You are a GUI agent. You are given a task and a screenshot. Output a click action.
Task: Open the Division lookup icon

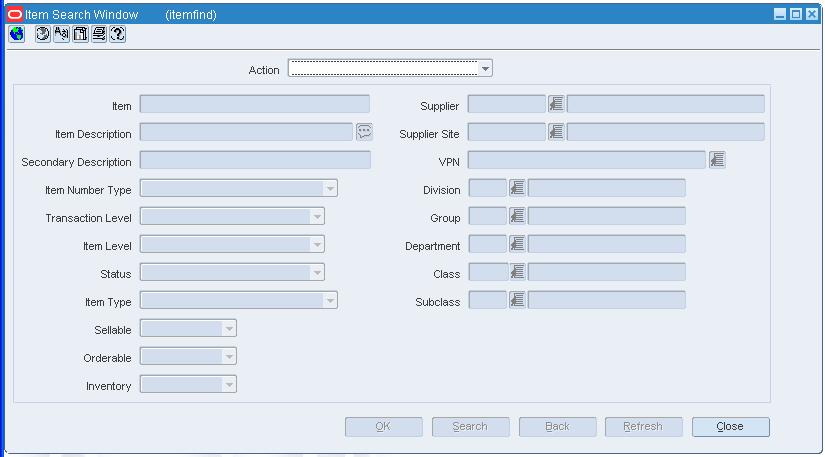(x=517, y=188)
